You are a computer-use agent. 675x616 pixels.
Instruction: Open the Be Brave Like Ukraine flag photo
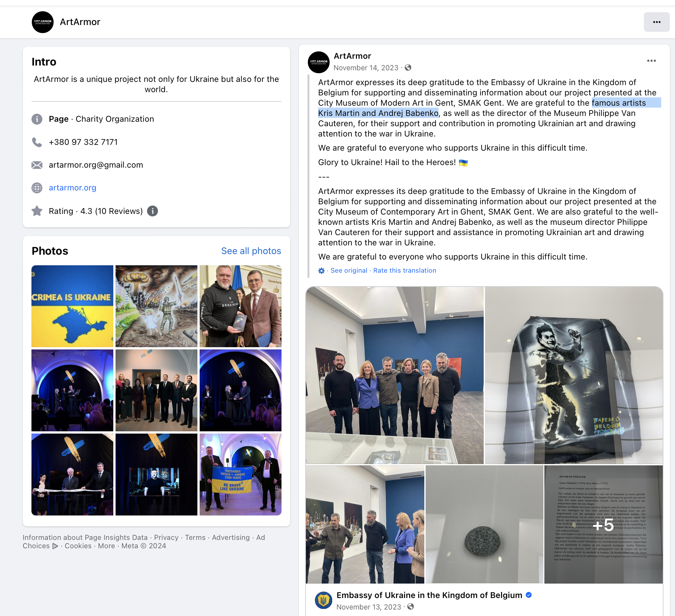[240, 474]
